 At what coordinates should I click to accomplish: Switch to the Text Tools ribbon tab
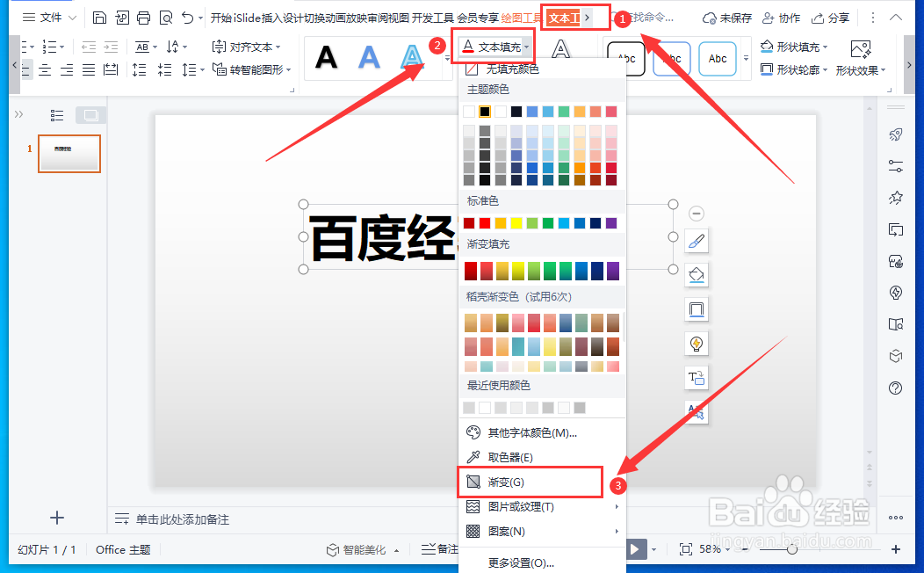[565, 18]
